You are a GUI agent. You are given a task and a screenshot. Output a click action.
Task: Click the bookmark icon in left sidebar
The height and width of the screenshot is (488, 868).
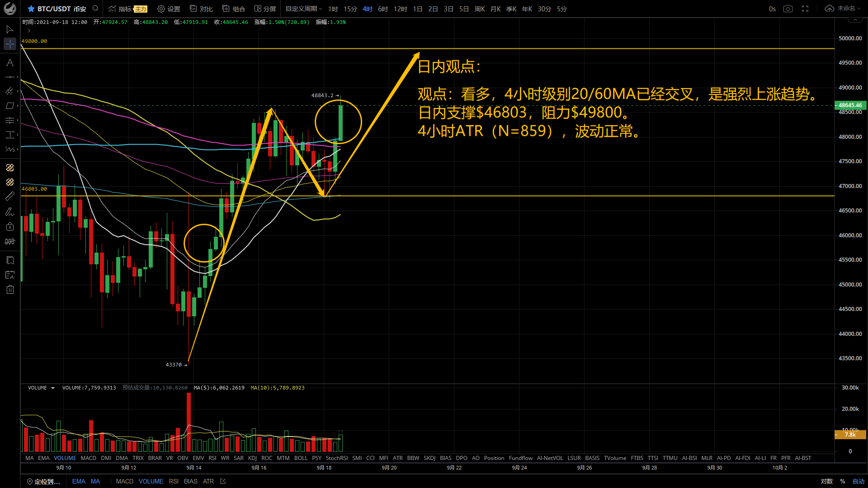(10, 260)
